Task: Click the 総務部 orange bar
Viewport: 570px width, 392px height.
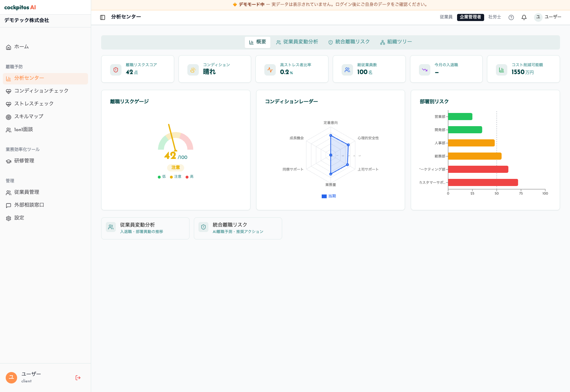Action: point(475,156)
